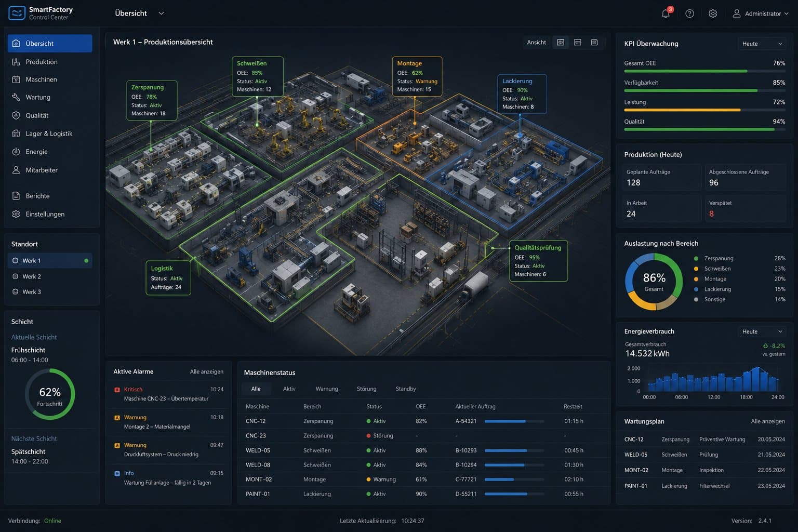
Task: Click the SmartFactory logo icon
Action: coord(17,13)
